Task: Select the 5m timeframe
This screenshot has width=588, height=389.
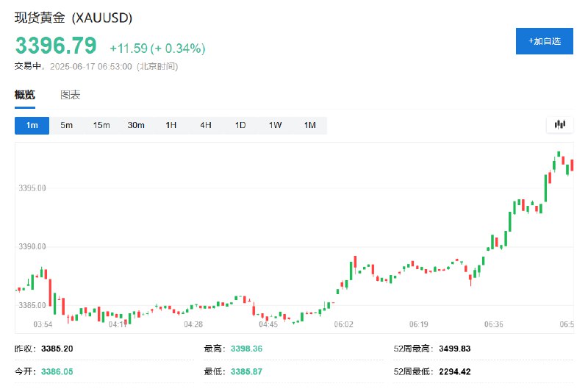Action: point(66,125)
